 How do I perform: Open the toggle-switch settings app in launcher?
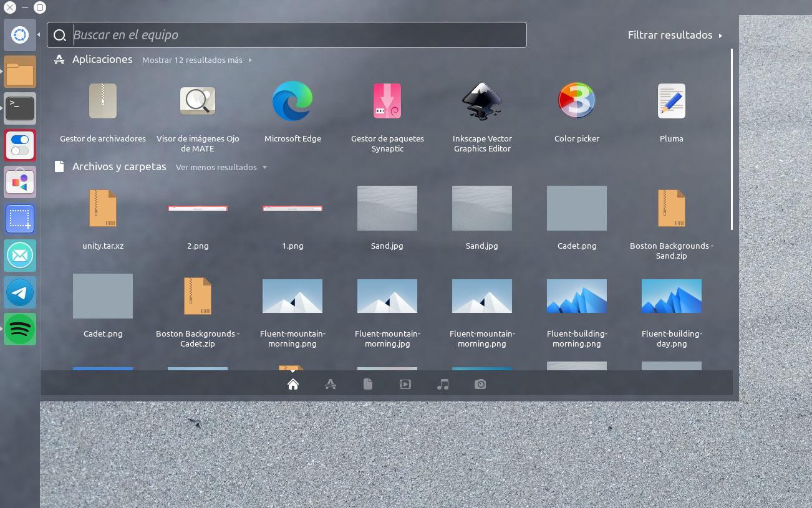(20, 145)
